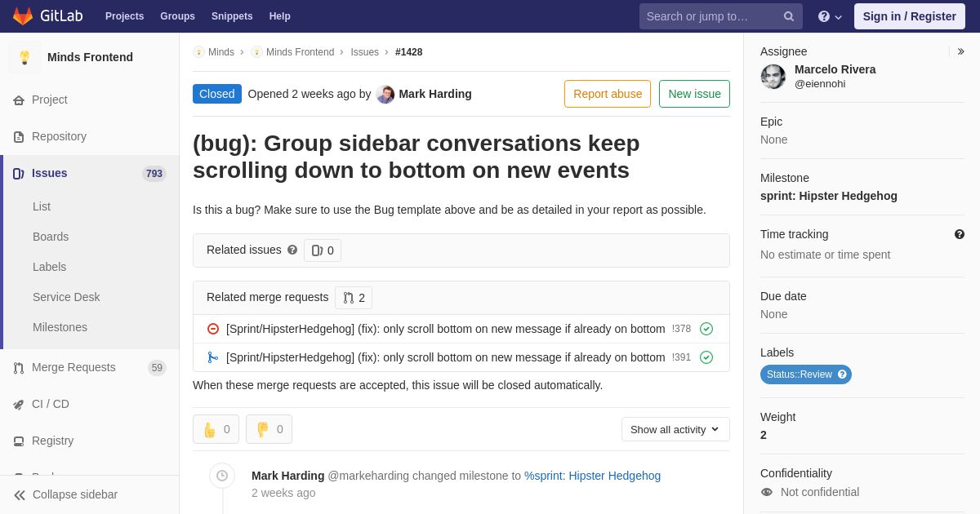Click Mark Harding's avatar in header
Viewport: 980px width, 514px height.
point(385,95)
